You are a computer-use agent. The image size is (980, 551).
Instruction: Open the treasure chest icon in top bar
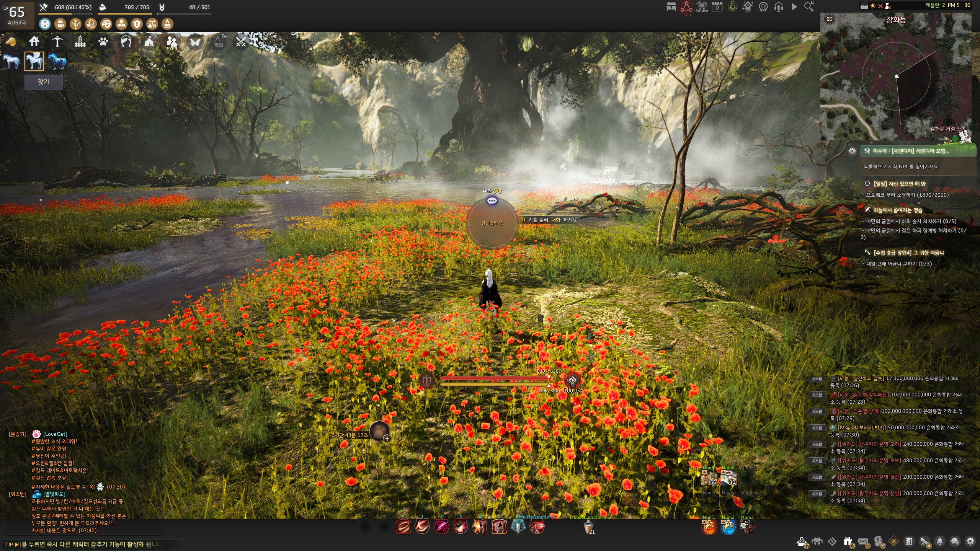point(671,7)
